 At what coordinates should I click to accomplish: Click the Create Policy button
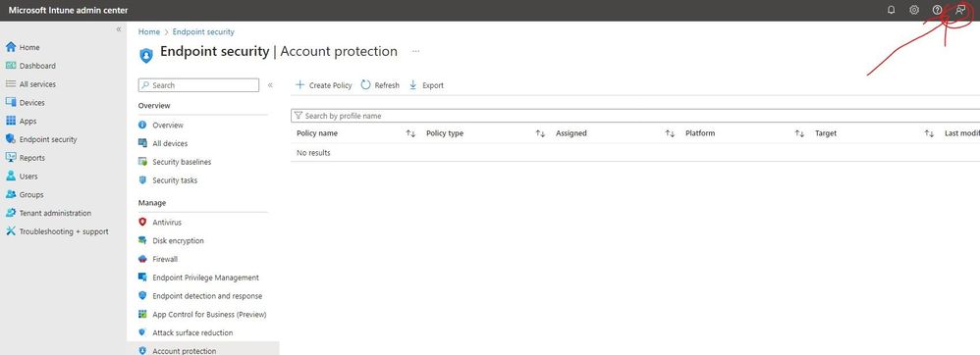(324, 85)
